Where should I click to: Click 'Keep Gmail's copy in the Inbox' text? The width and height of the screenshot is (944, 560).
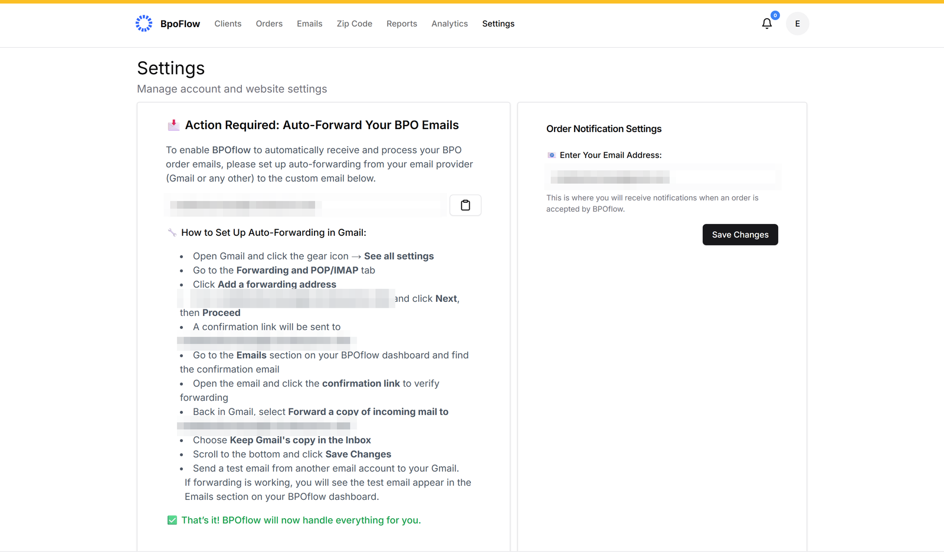300,440
